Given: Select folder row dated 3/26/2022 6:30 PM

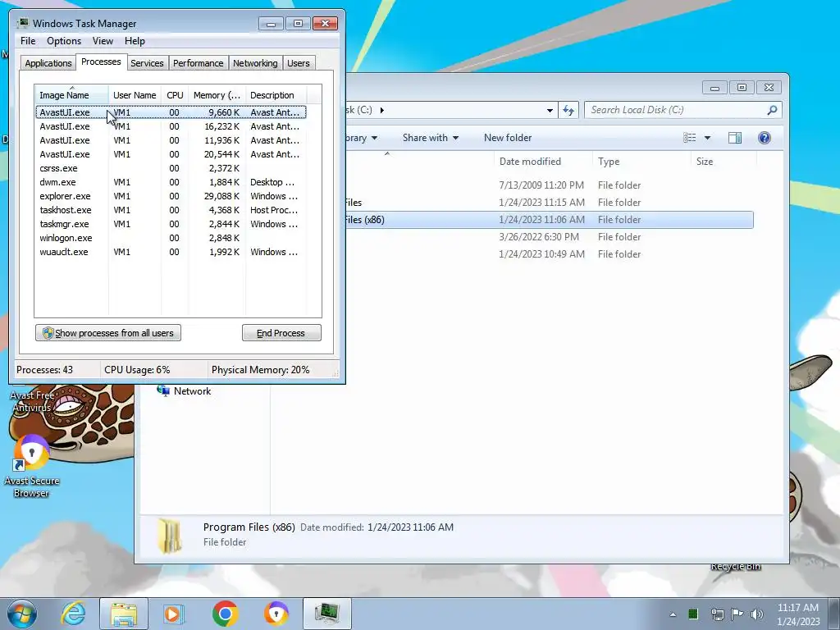Looking at the screenshot, I should (x=549, y=237).
